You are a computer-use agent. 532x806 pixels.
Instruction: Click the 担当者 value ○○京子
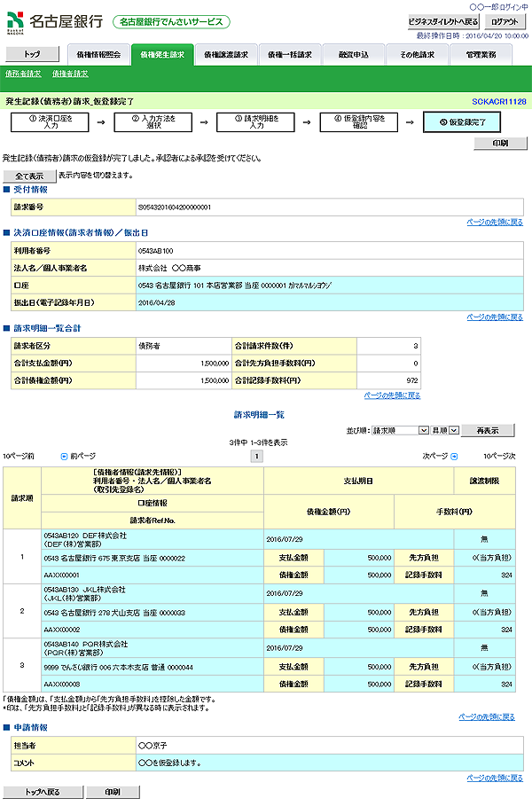153,746
